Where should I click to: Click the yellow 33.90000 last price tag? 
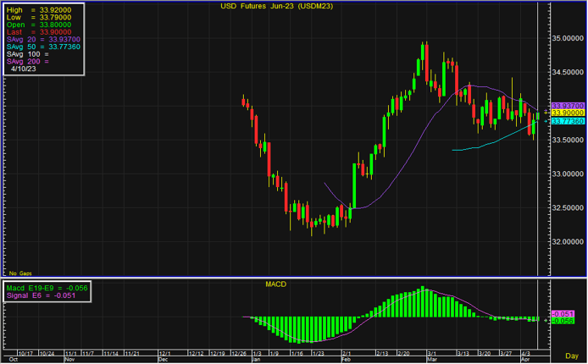(567, 113)
